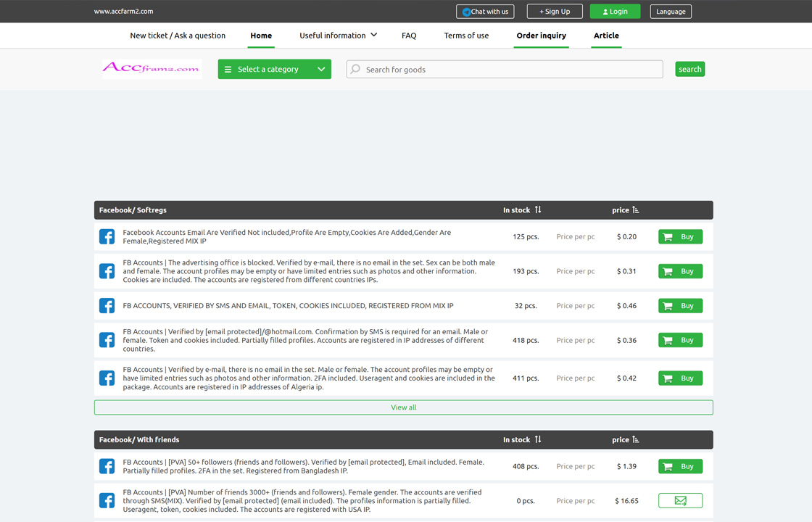Open the Article page
The width and height of the screenshot is (812, 522).
(x=606, y=36)
